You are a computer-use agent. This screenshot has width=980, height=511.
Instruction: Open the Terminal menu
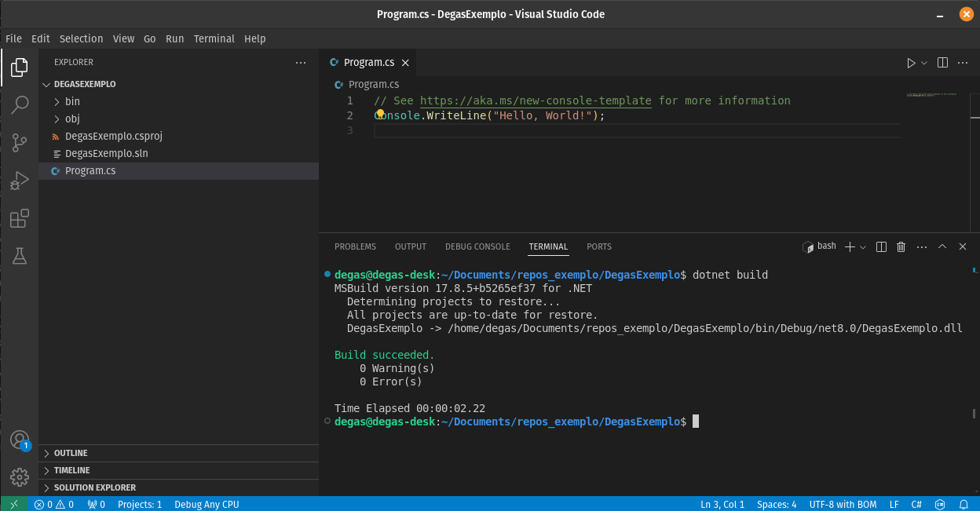(214, 38)
